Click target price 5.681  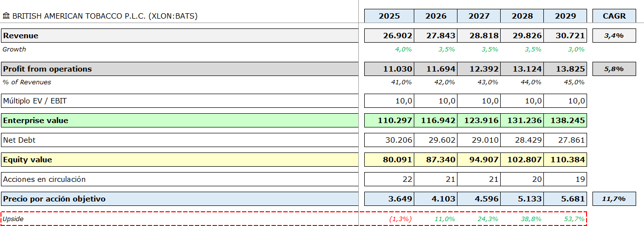pyautogui.click(x=565, y=199)
